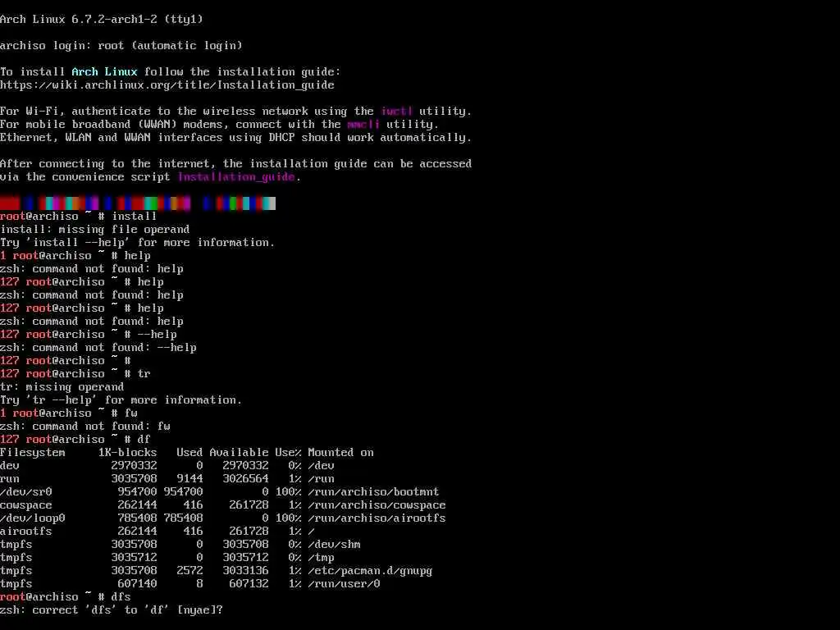This screenshot has width=840, height=630.
Task: Click 'zsh: command not found: --help'
Action: click(x=98, y=347)
